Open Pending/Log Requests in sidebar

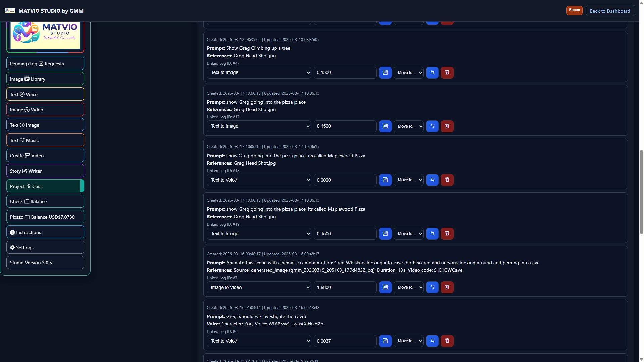(45, 64)
